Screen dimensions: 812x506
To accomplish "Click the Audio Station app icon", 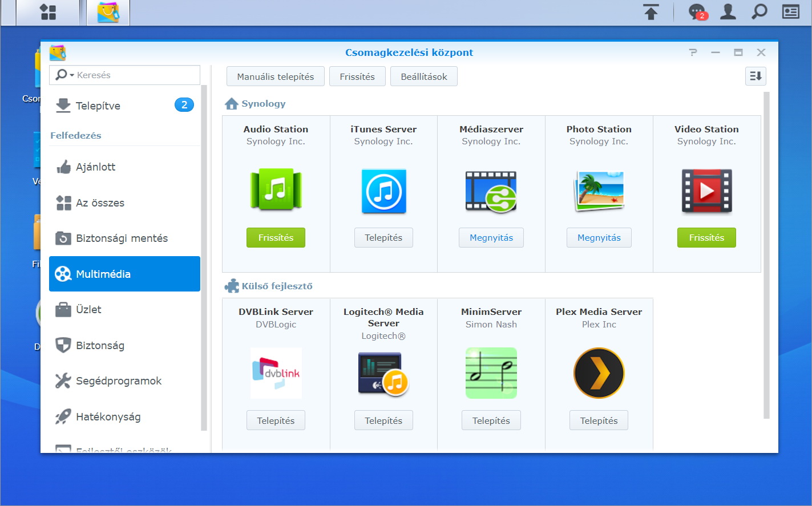I will click(276, 190).
